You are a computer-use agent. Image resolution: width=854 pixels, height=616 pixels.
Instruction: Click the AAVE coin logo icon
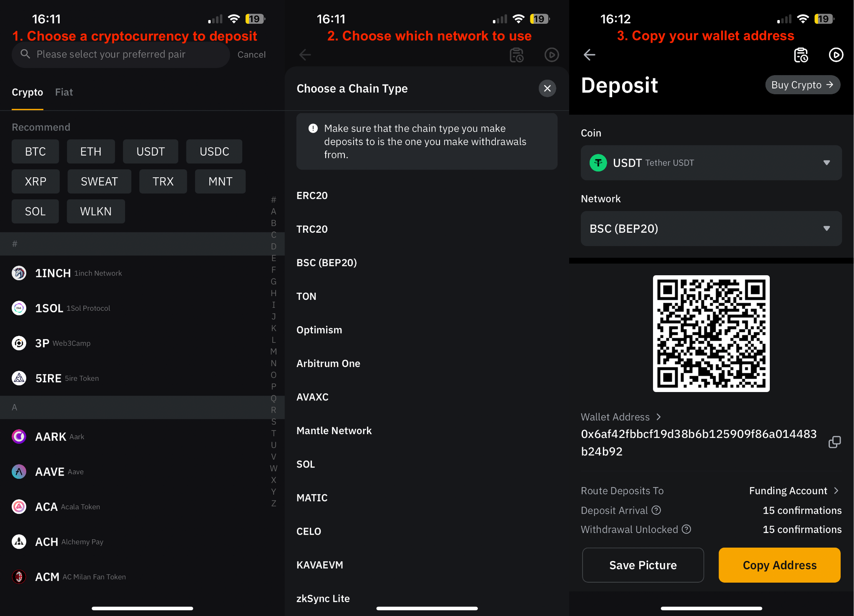click(x=19, y=472)
